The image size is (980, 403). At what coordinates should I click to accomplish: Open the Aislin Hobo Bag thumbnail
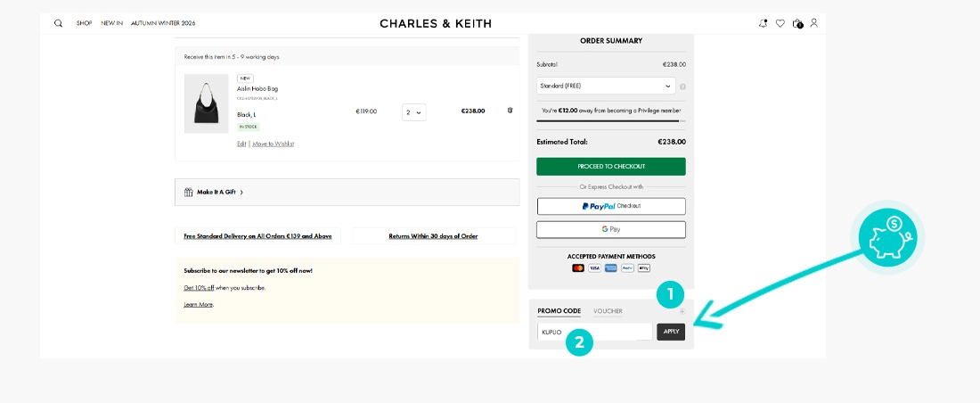207,103
